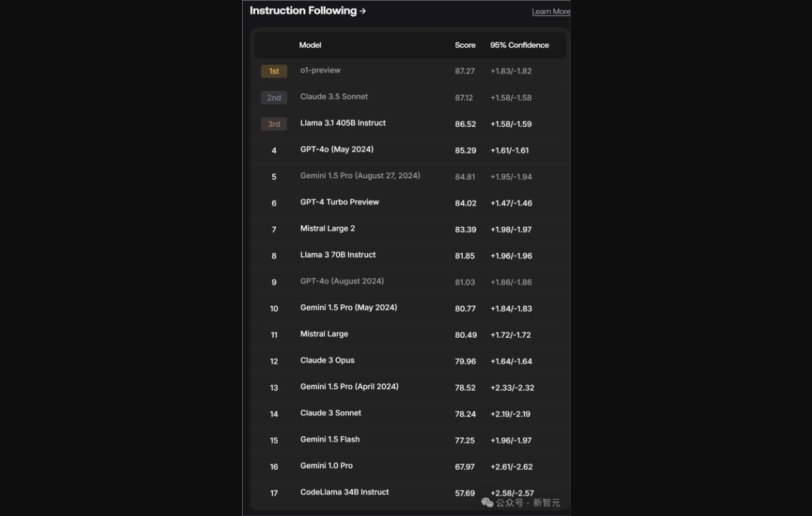Click the WeChat logo watermark icon
This screenshot has width=812, height=516.
click(x=488, y=503)
